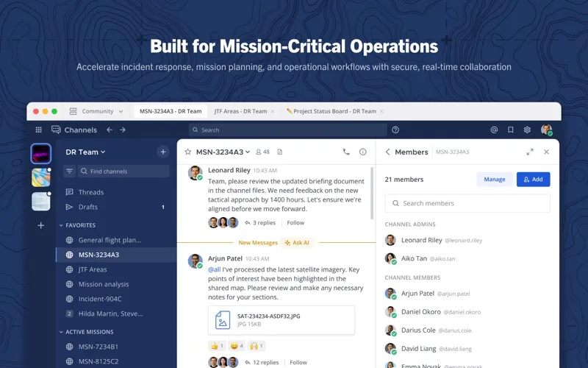The width and height of the screenshot is (588, 368).
Task: Start a call with phone icon
Action: click(x=346, y=152)
